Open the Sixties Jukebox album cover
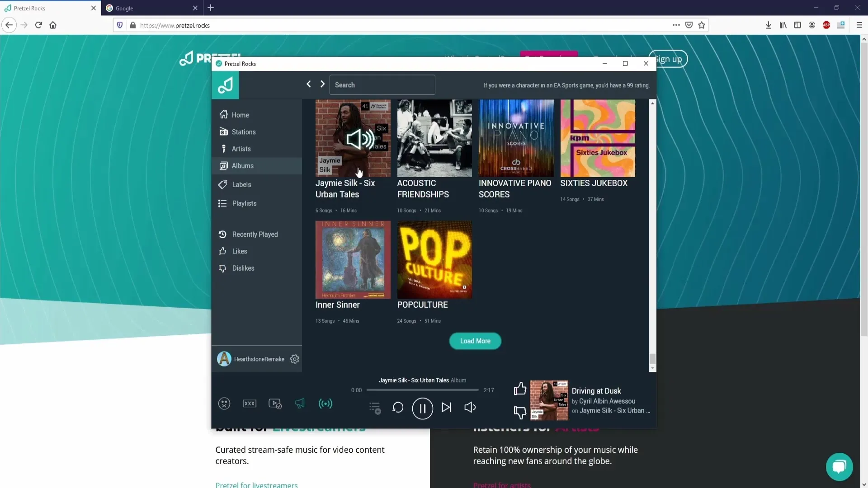 pyautogui.click(x=598, y=138)
